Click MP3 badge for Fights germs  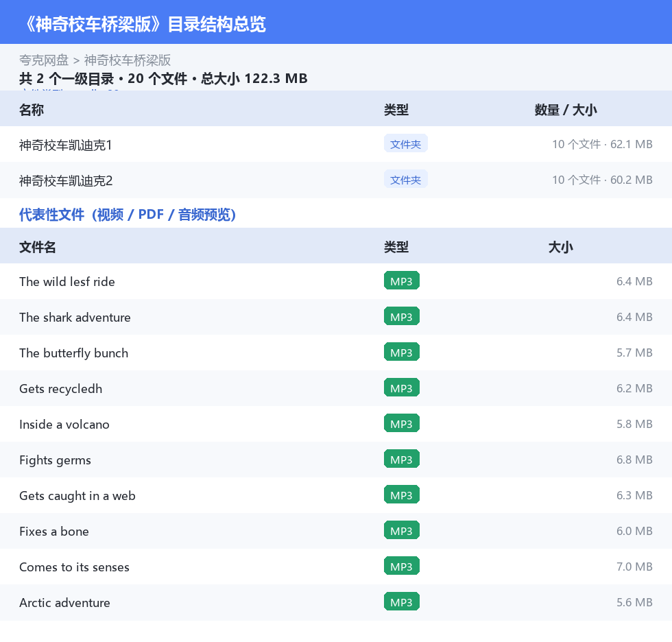[x=402, y=459]
